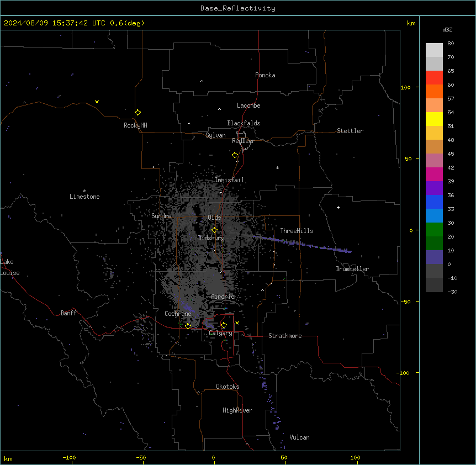Click the Calgary city label

(221, 333)
